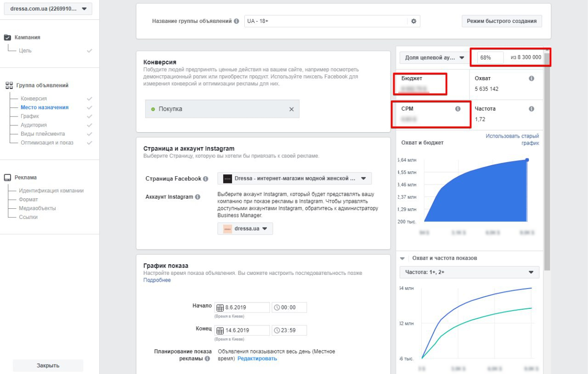The image size is (588, 374).
Task: Click info icon next to CPM
Action: pos(458,109)
